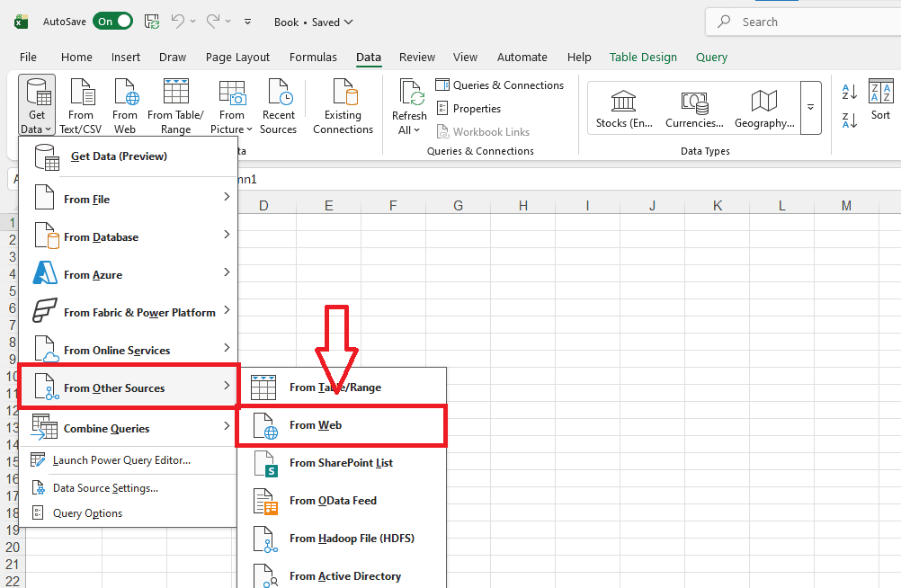
Task: Click the Undo arrow icon
Action: coord(177,22)
